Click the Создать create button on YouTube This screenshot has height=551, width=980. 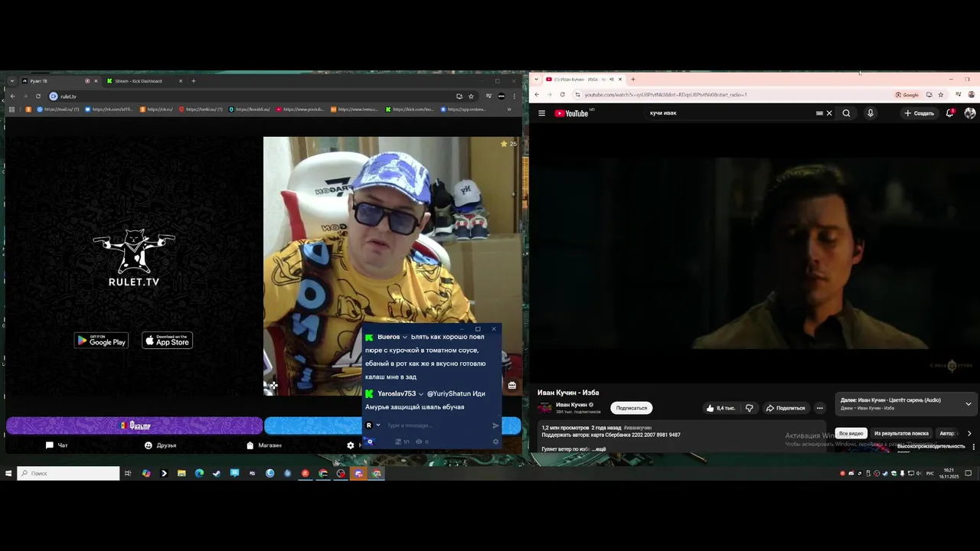point(919,113)
